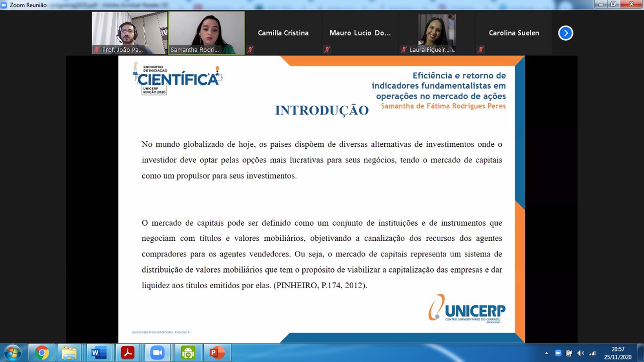Screen dimensions: 644x362
Task: Select Laura Figueiredo's video thumbnail
Action: [436, 33]
